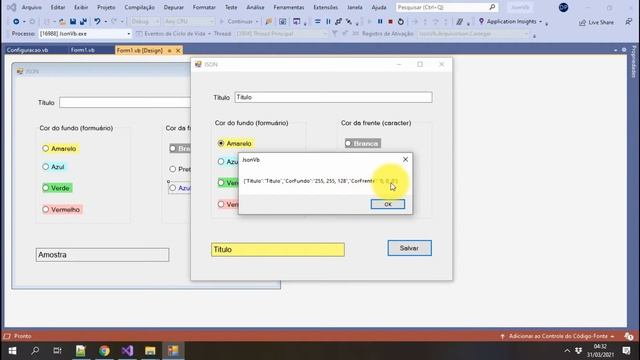Click the Live Share button label
Screen dimensions: 640x360
tap(601, 22)
